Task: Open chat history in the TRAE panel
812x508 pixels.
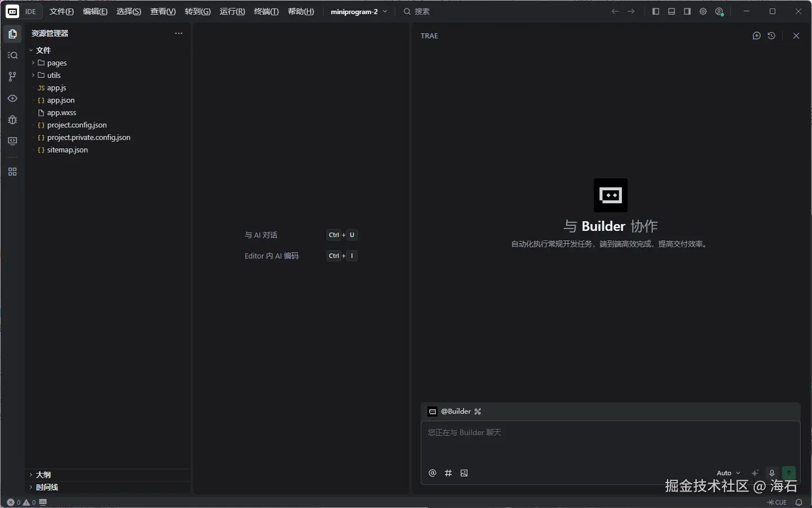Action: click(771, 36)
